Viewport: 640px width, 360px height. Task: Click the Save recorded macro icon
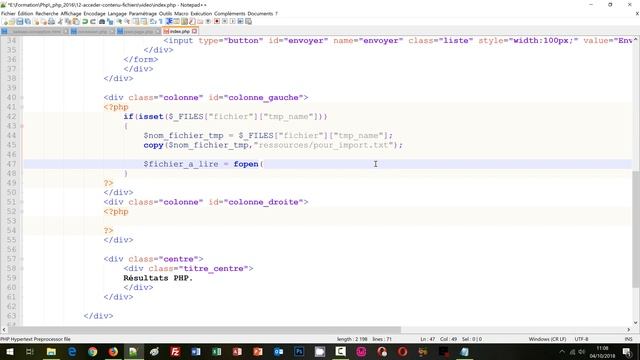pyautogui.click(x=248, y=21)
